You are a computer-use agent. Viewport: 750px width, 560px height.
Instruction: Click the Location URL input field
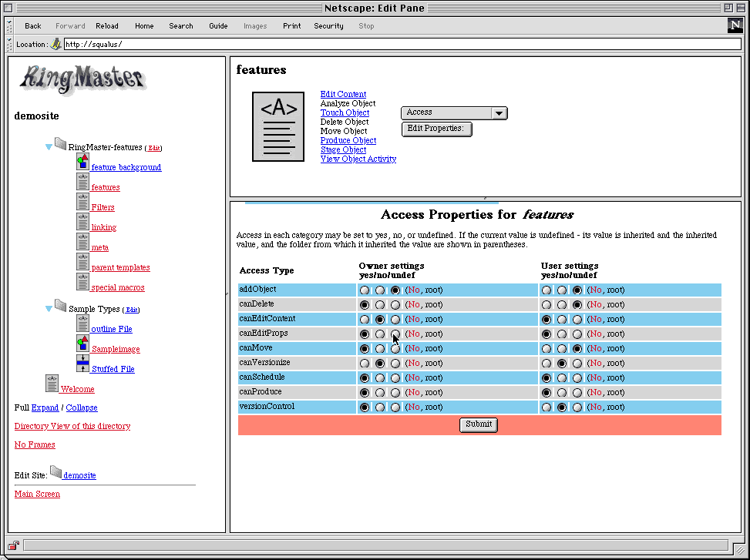401,44
